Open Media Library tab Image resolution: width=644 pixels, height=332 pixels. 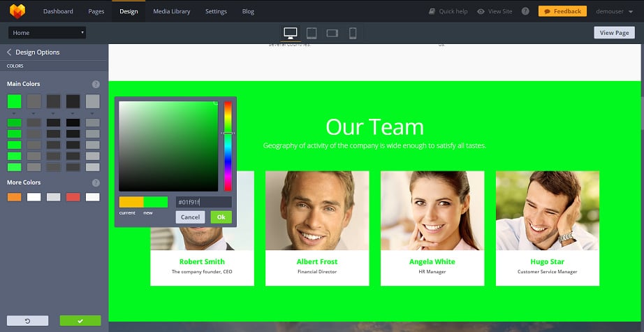pos(172,11)
